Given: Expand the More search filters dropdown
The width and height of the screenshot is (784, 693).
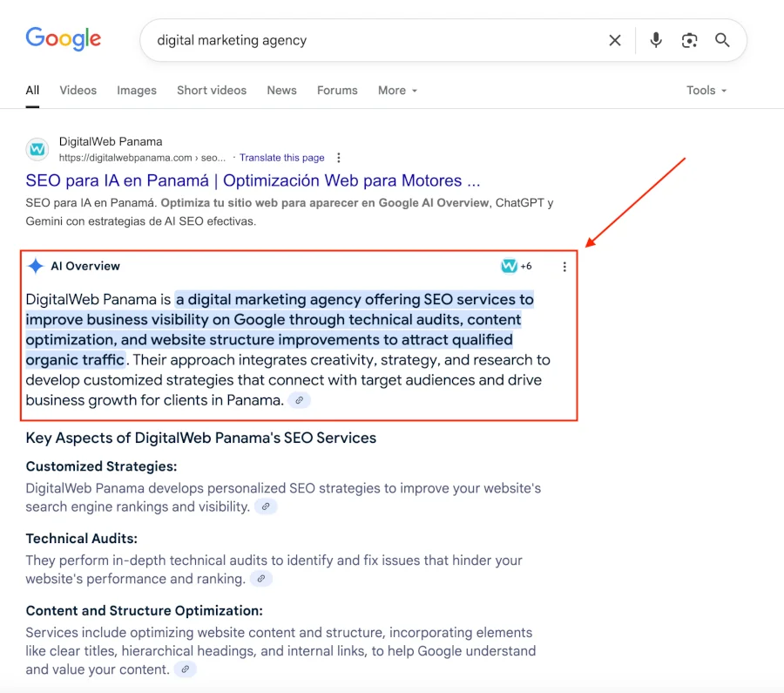Looking at the screenshot, I should pos(397,91).
